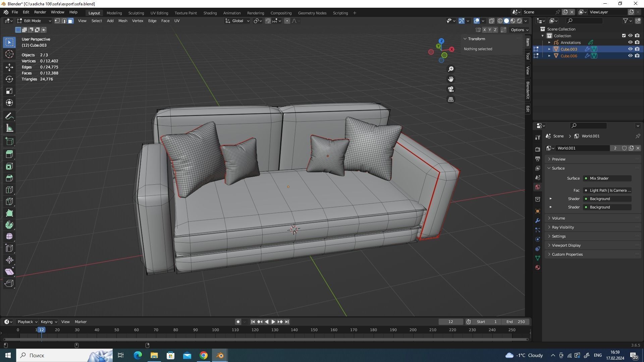The height and width of the screenshot is (362, 644).
Task: Enable vertex select mode
Action: 57,21
